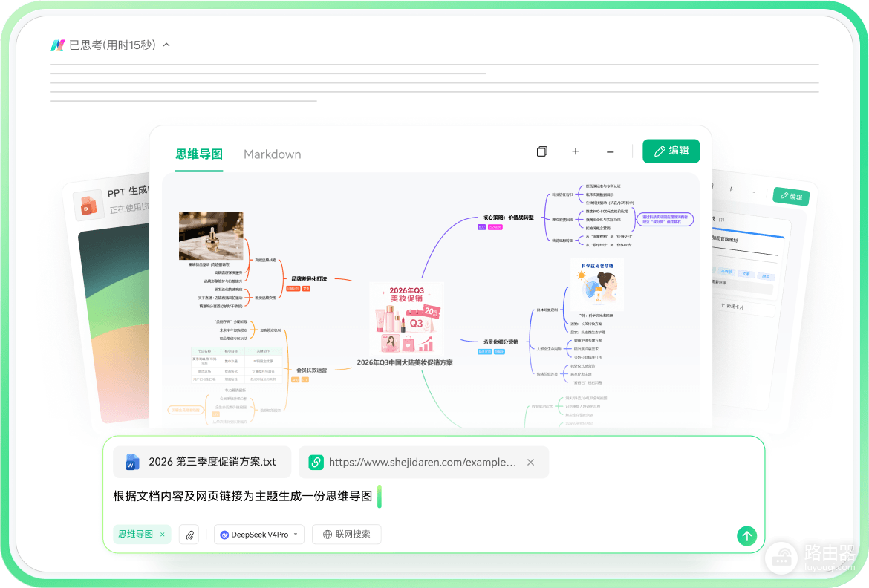The width and height of the screenshot is (869, 588).
Task: Select the 品牌差异化打法 node
Action: click(x=309, y=278)
